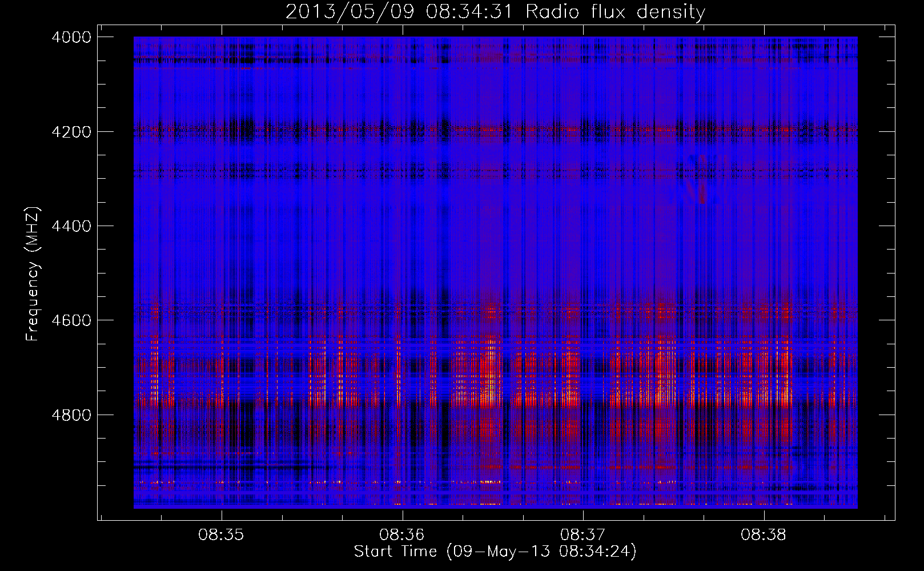The image size is (924, 571).
Task: Click the 4600 frequency tick label
Action: [71, 320]
